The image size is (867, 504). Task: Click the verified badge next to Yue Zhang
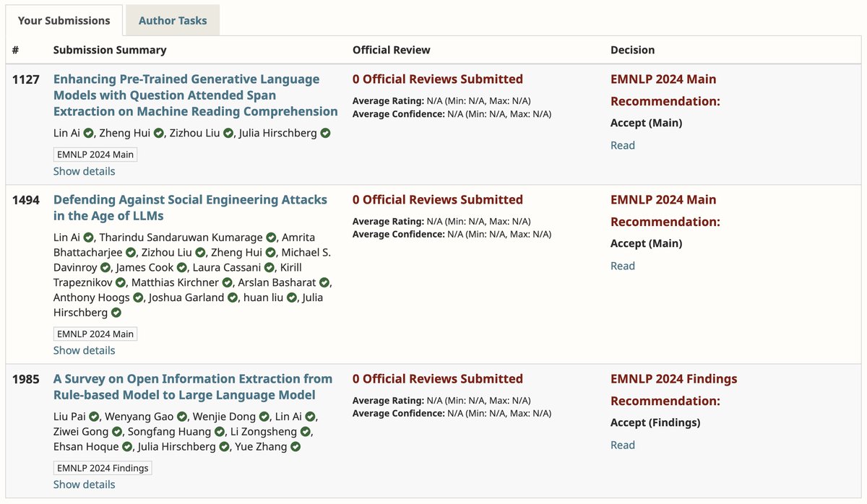294,446
